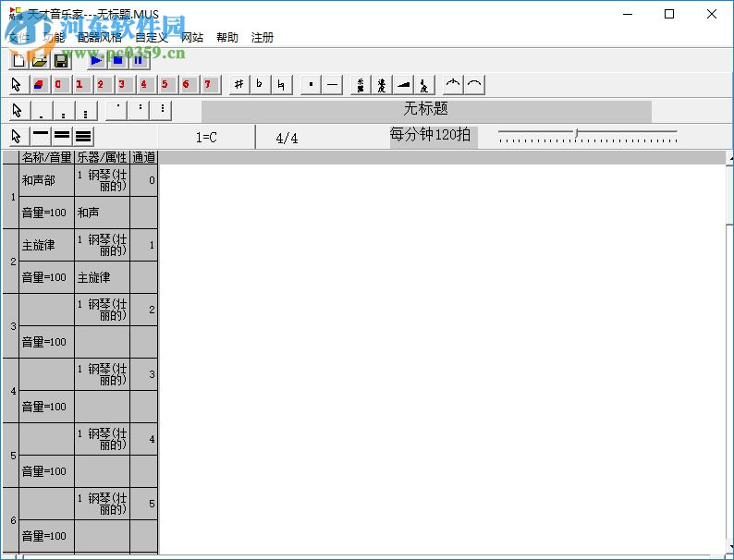Apply a double underline to the note

click(62, 136)
